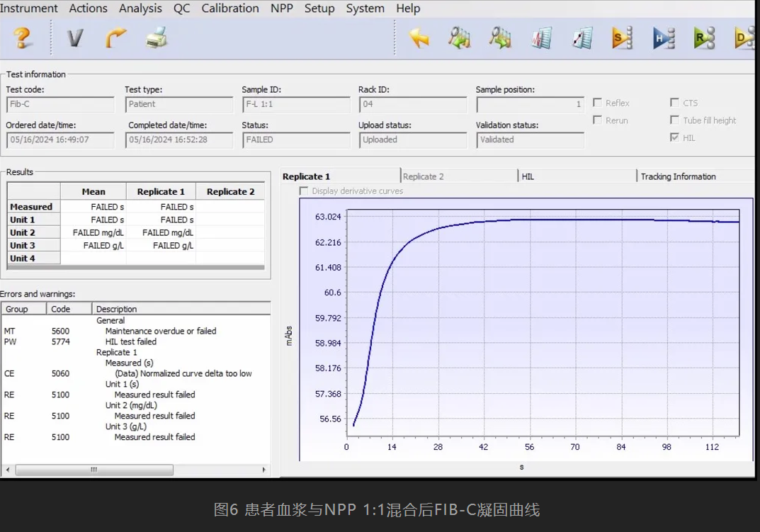This screenshot has height=532, width=760.
Task: Toggle the Tube fill height checkbox
Action: 674,120
